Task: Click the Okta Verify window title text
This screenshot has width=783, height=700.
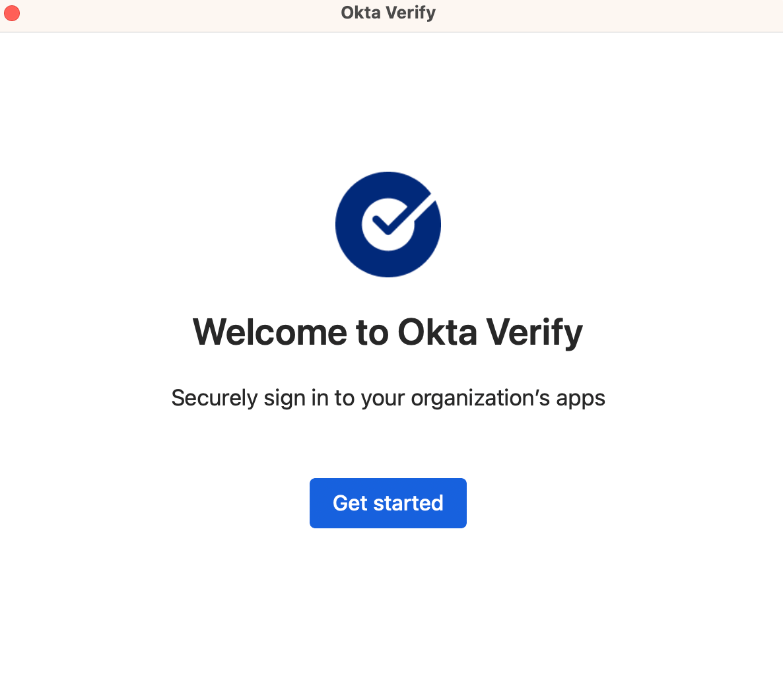Action: click(388, 13)
